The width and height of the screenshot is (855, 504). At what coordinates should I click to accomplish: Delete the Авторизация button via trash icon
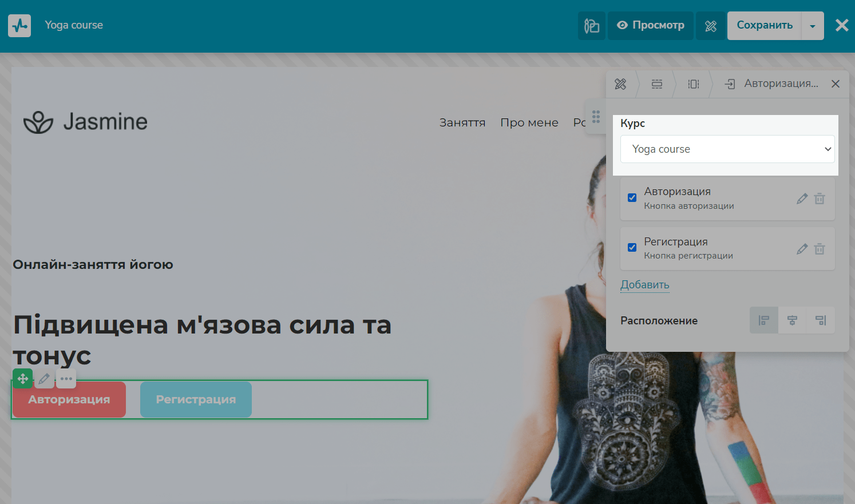820,199
